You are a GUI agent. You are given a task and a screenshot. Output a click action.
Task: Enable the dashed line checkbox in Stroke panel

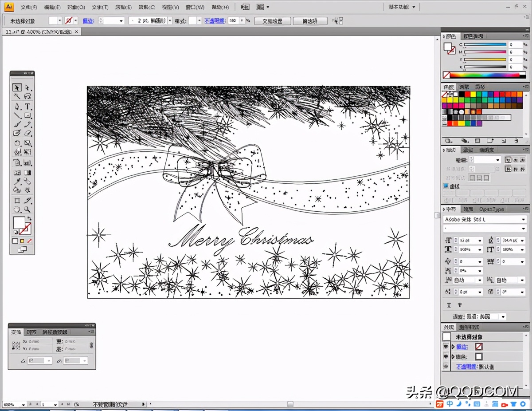(446, 186)
